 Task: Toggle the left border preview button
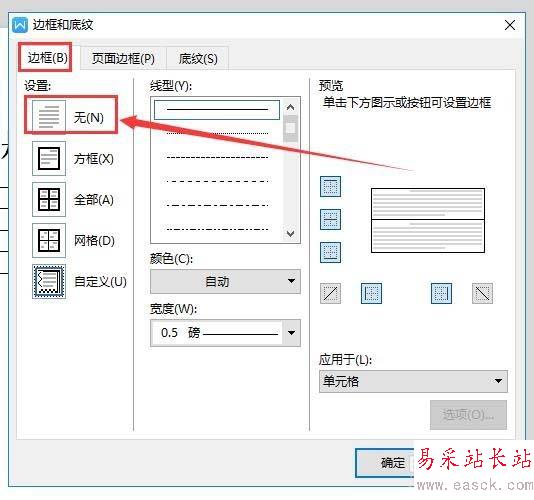[x=371, y=293]
